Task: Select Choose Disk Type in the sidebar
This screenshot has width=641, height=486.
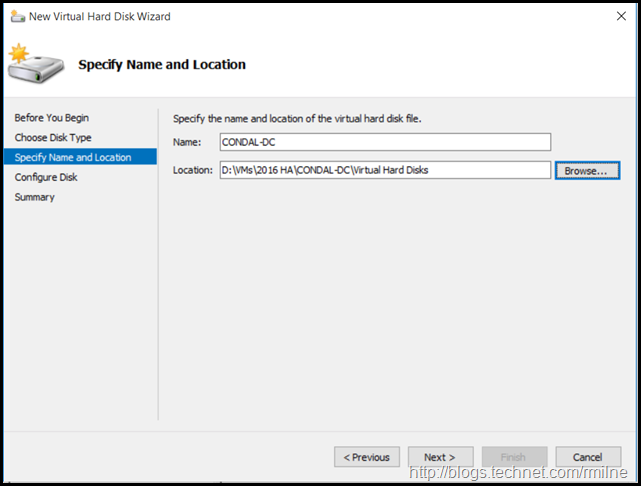Action: click(53, 138)
